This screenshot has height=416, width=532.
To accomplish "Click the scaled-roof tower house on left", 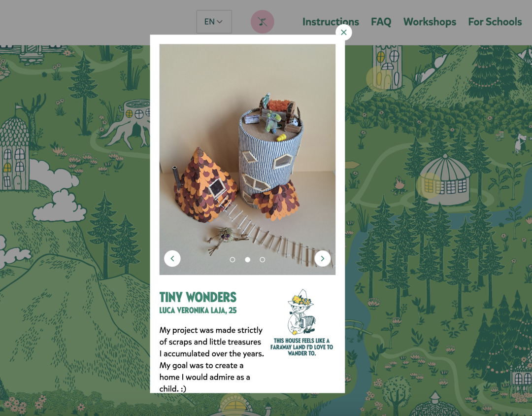I will tap(15, 149).
